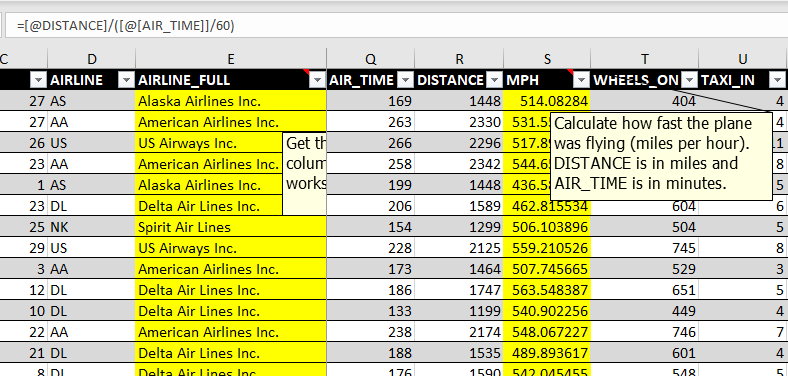Viewport: 788px width, 376px height.
Task: Select column R header
Action: pos(459,59)
